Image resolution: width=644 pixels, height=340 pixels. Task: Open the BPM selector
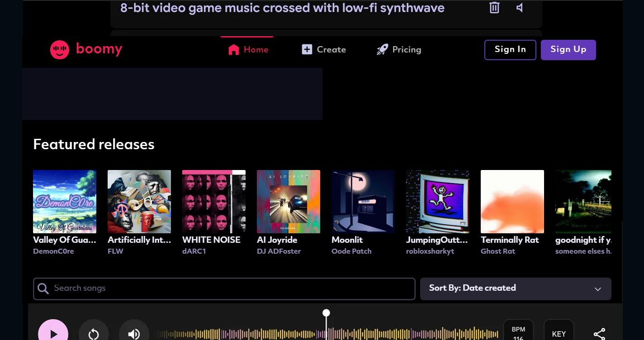click(518, 332)
